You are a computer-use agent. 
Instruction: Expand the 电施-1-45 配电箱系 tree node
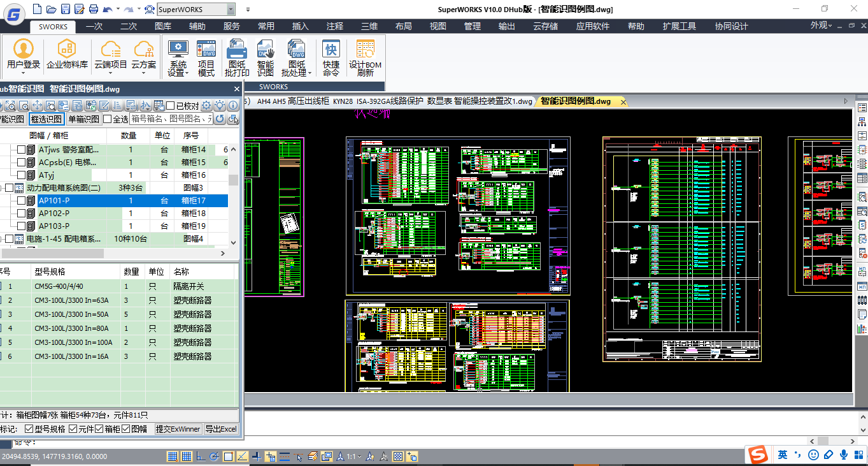pos(1,239)
